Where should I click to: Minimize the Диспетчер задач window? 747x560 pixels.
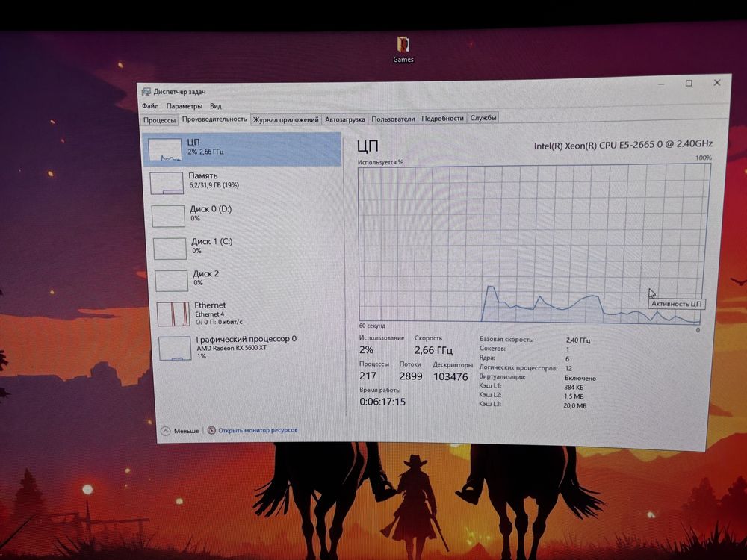(661, 84)
